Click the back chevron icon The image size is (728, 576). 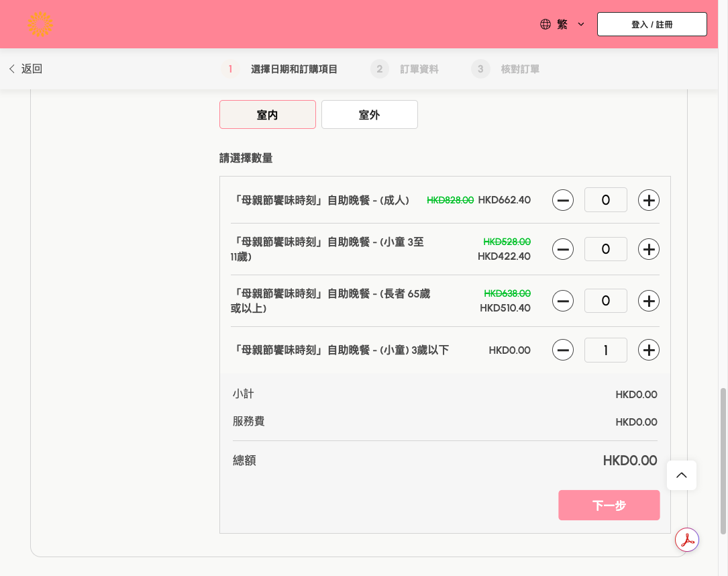pyautogui.click(x=12, y=68)
